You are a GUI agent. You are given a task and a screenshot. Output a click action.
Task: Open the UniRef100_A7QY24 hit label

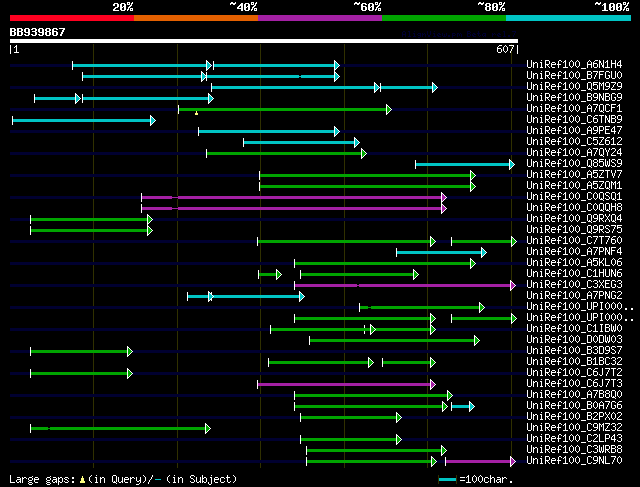pos(574,152)
